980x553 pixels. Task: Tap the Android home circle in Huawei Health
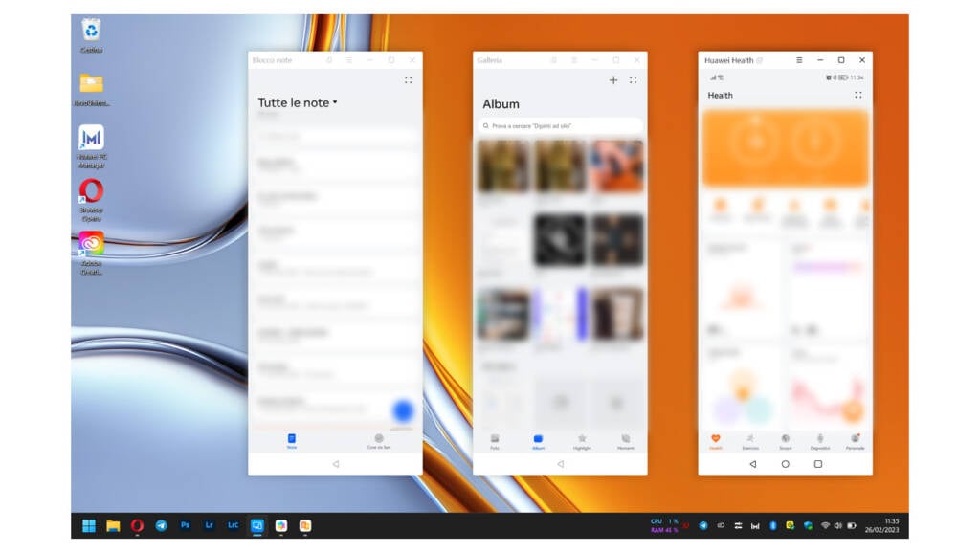pyautogui.click(x=785, y=464)
